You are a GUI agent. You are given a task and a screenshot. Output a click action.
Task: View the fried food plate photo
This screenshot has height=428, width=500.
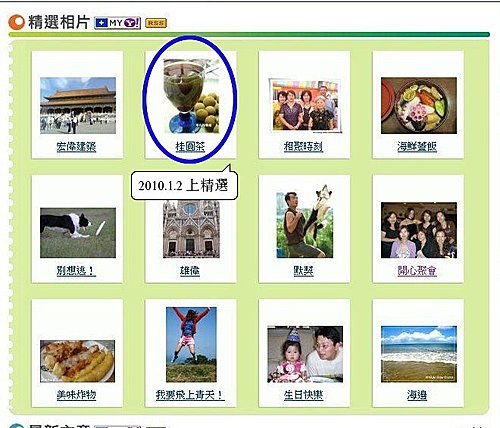click(77, 361)
